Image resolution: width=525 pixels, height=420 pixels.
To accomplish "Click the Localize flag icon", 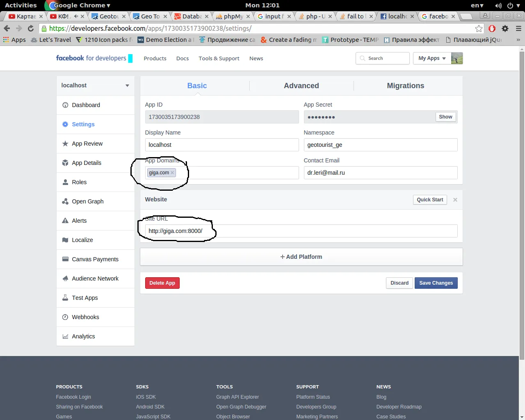I will [x=65, y=240].
